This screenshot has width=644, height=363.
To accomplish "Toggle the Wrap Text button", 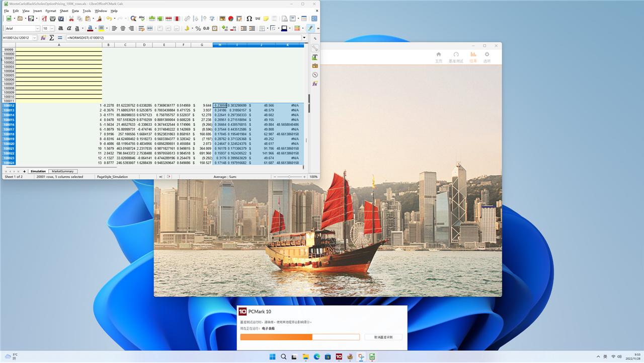I will click(141, 28).
